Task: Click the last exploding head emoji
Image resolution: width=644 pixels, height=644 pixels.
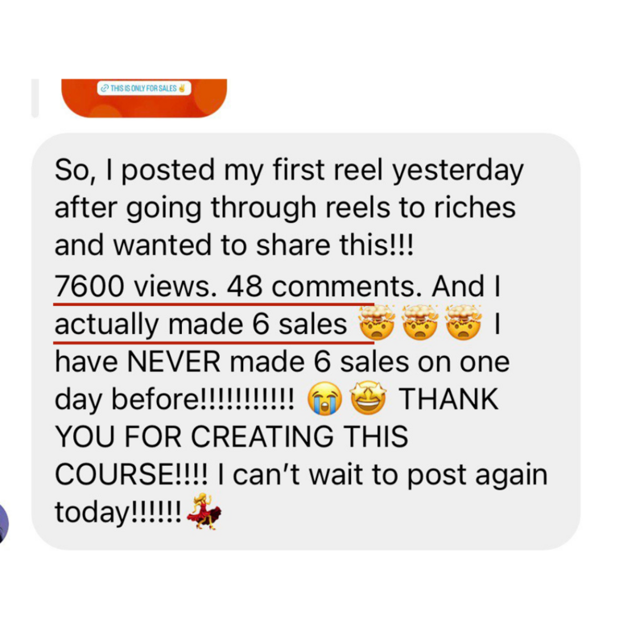Action: (x=464, y=323)
